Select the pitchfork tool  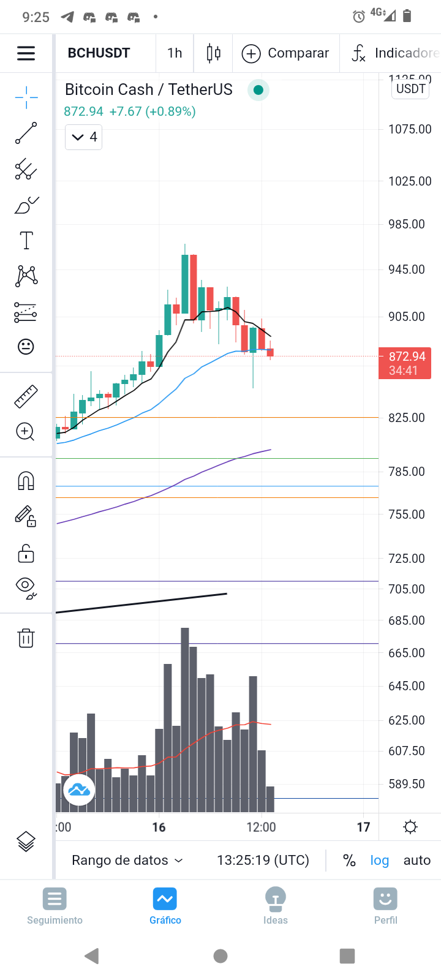[x=26, y=169]
